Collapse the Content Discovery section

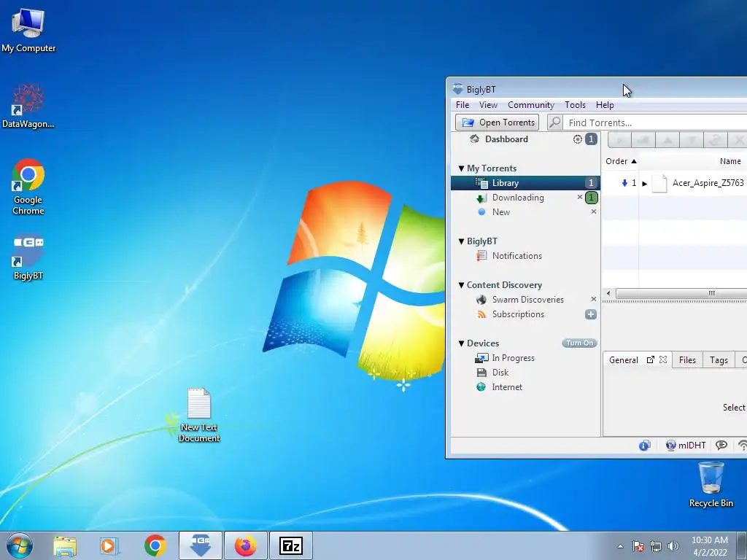click(x=461, y=285)
